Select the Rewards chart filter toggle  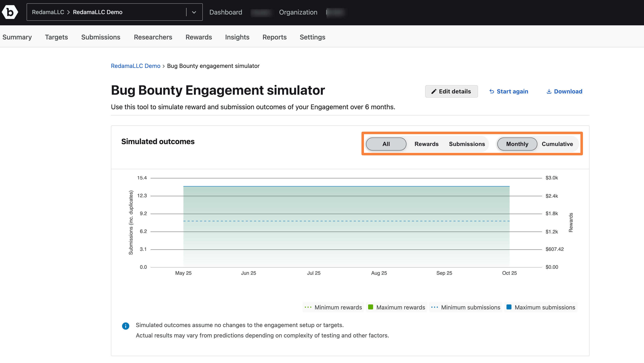pyautogui.click(x=426, y=144)
